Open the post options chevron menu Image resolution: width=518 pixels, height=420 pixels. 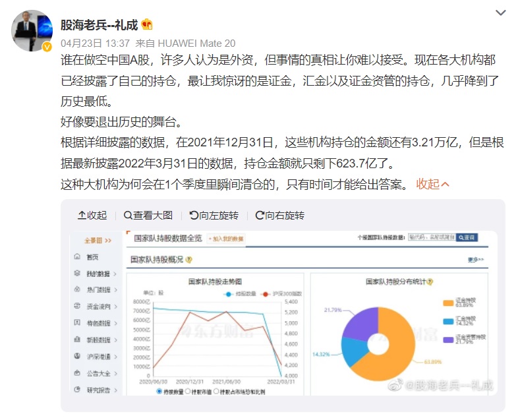(500, 13)
